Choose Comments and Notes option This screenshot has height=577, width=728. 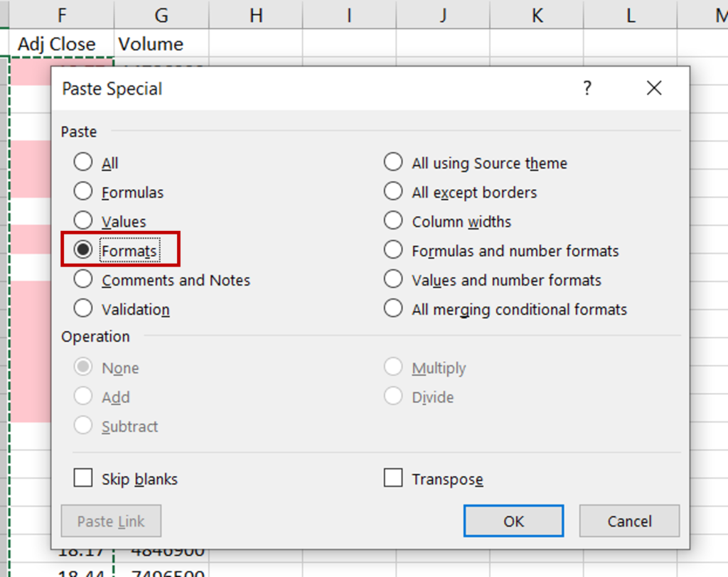pyautogui.click(x=83, y=279)
